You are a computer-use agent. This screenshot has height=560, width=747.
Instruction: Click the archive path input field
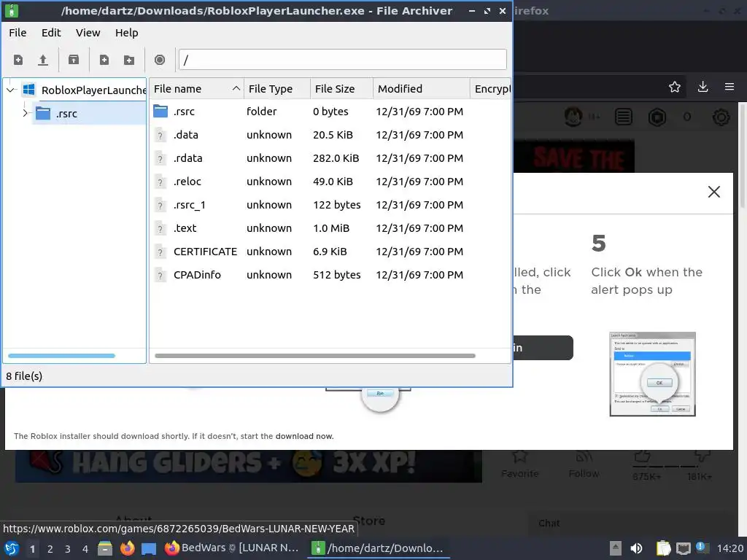[x=343, y=60]
